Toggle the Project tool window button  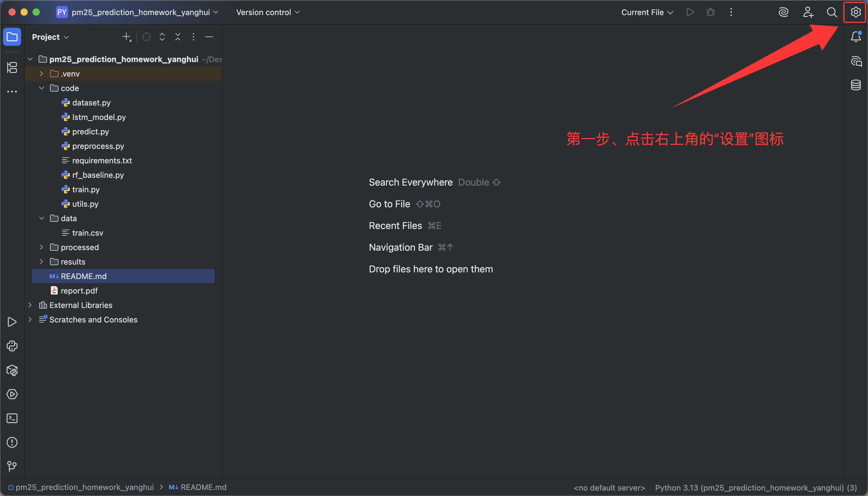tap(12, 37)
